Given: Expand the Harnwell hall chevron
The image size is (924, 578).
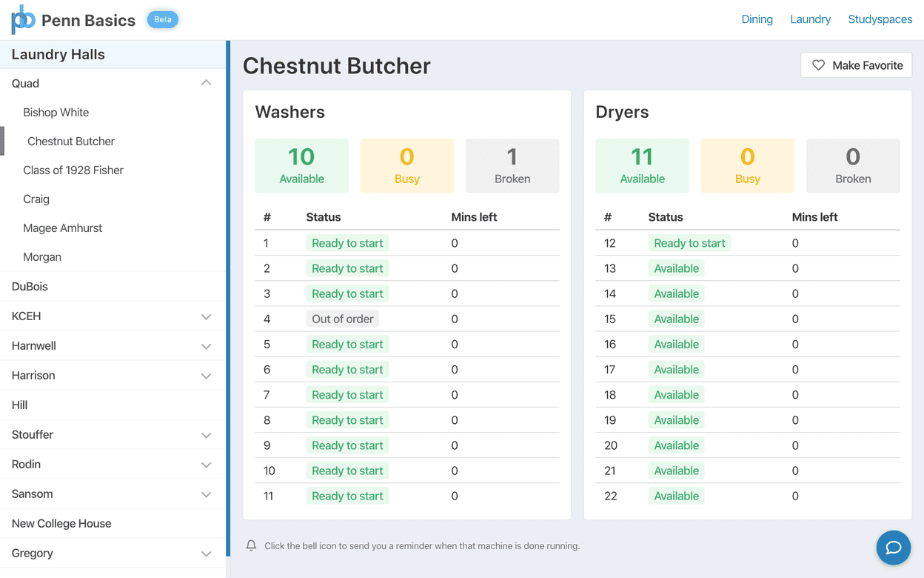Looking at the screenshot, I should (x=206, y=346).
